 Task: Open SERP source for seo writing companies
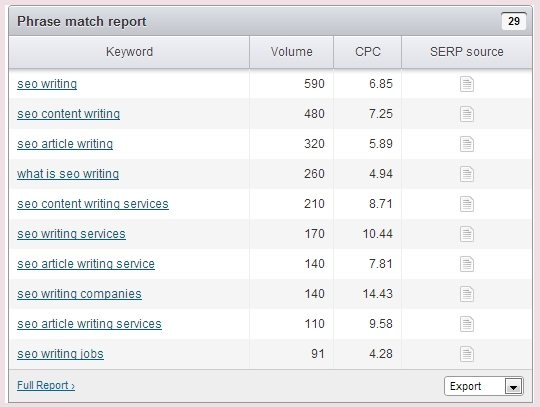click(x=467, y=294)
